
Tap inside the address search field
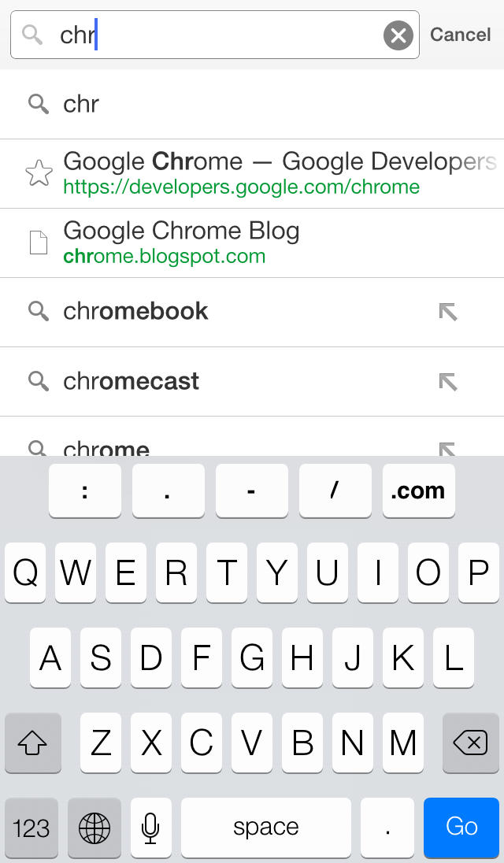228,35
